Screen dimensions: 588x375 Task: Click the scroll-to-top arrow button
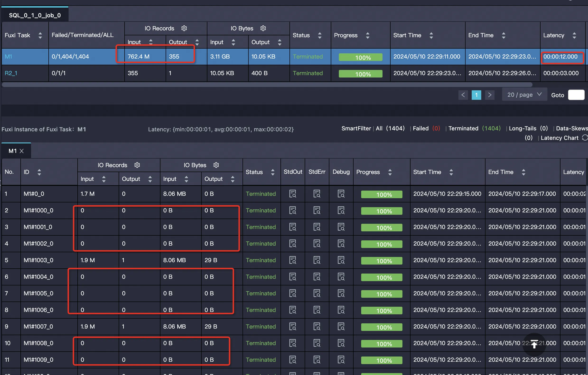(534, 344)
